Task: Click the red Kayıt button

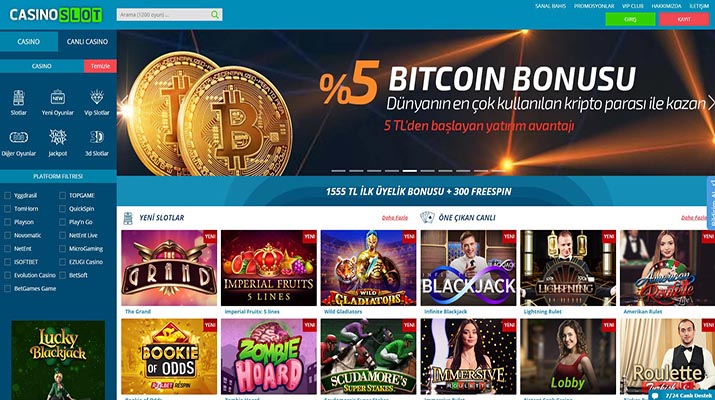Action: (684, 20)
